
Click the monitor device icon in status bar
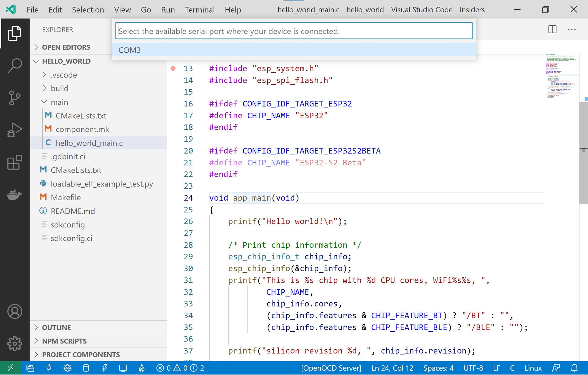(123, 368)
